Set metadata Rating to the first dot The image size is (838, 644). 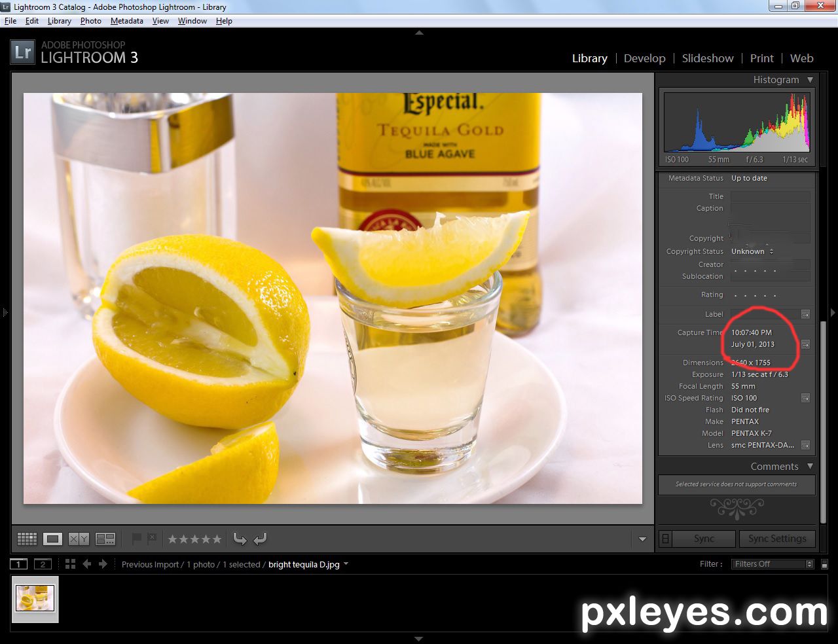point(736,295)
